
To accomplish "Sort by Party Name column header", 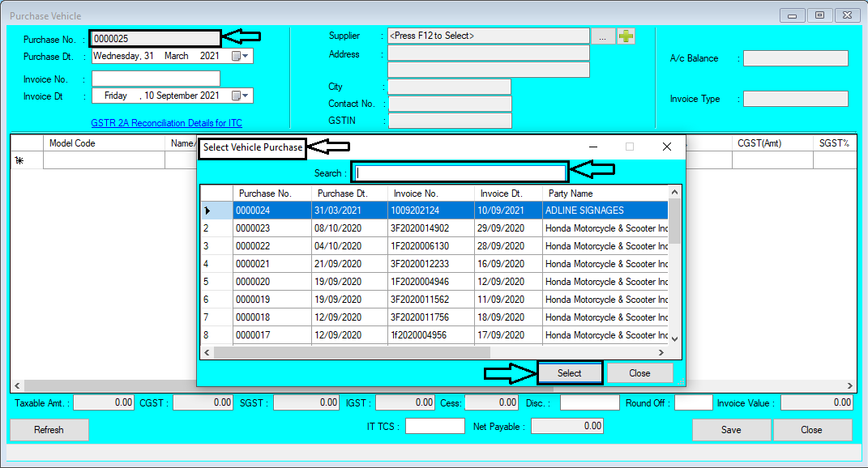I will [x=605, y=194].
